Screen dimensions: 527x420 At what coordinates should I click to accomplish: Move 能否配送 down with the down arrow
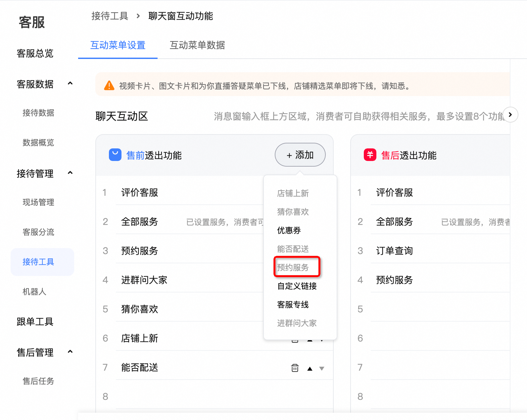tap(322, 369)
